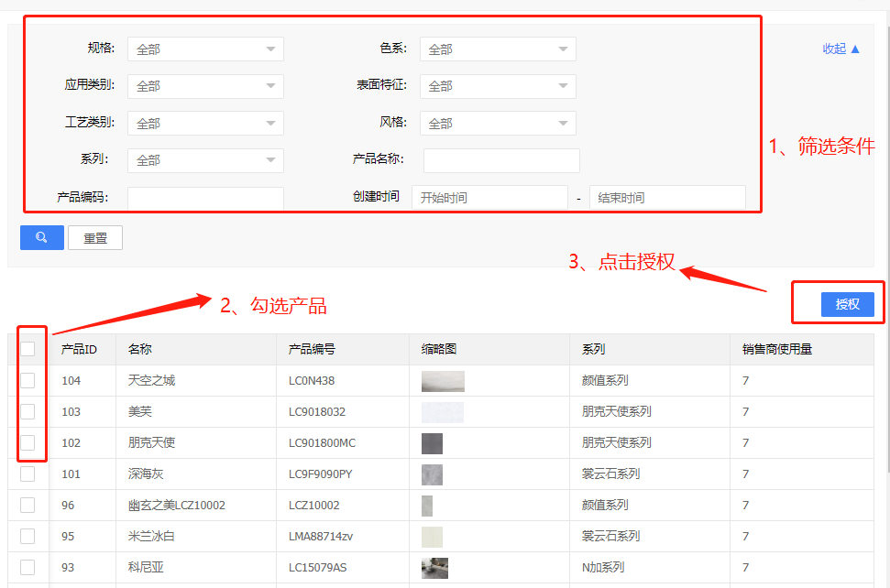Click the product name 天空之城
Image resolution: width=890 pixels, height=588 pixels.
point(151,380)
